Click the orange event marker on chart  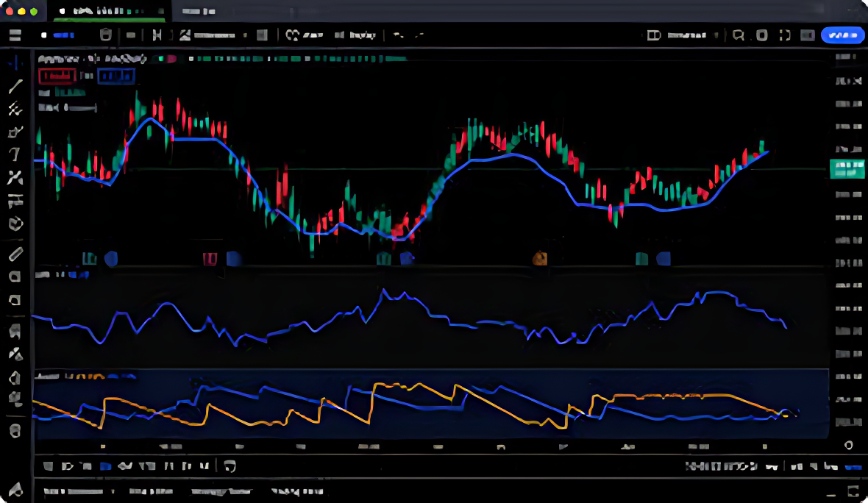540,257
